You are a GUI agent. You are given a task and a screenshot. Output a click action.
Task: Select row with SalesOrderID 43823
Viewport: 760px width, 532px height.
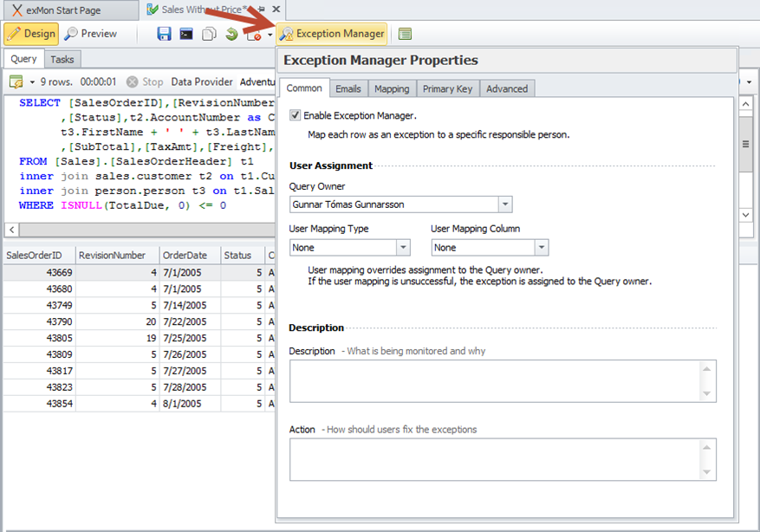pos(140,387)
